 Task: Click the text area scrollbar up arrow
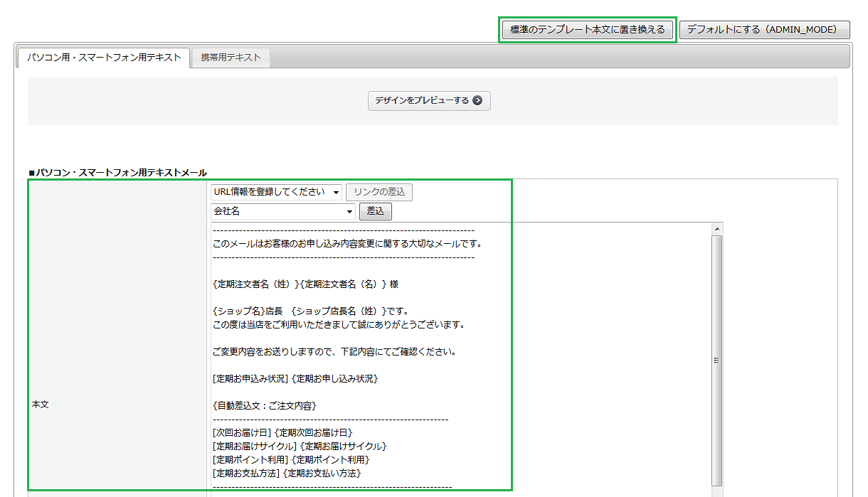(x=717, y=229)
